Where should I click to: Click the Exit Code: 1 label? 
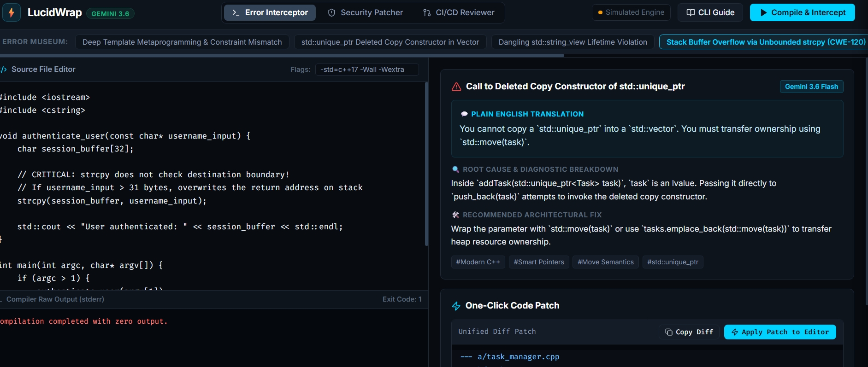point(402,299)
